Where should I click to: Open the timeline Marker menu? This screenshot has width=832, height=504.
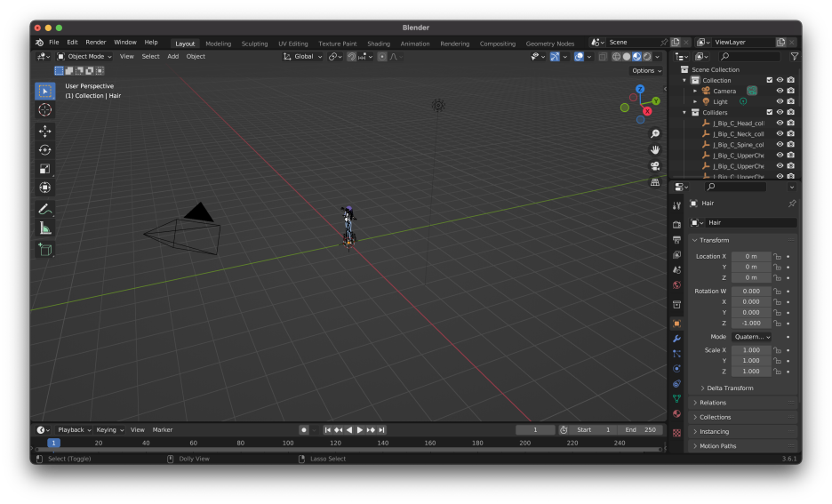point(163,429)
